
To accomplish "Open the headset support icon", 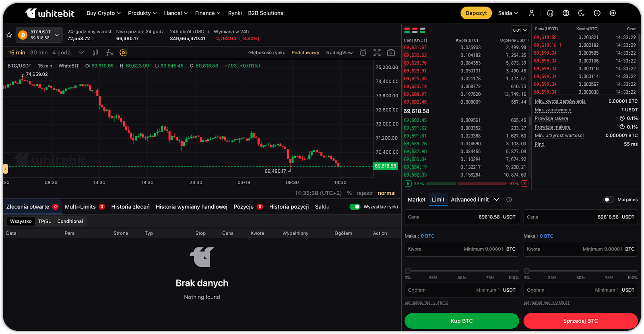I will 550,13.
